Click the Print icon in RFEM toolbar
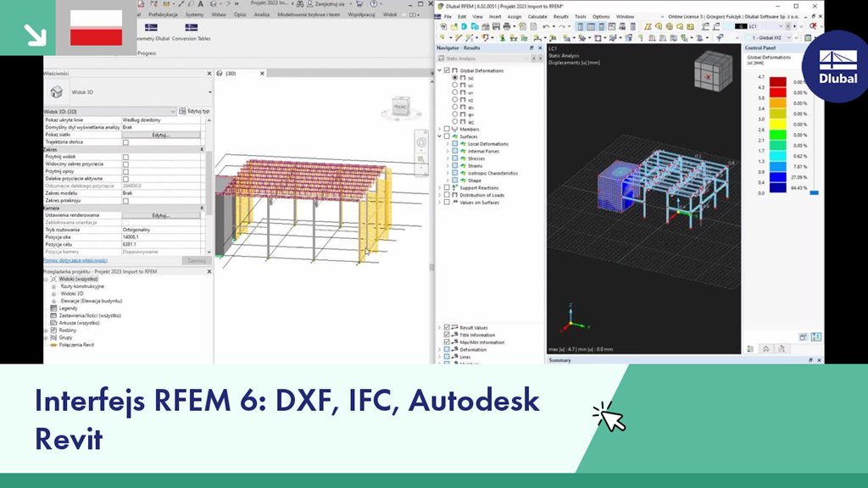 point(507,26)
